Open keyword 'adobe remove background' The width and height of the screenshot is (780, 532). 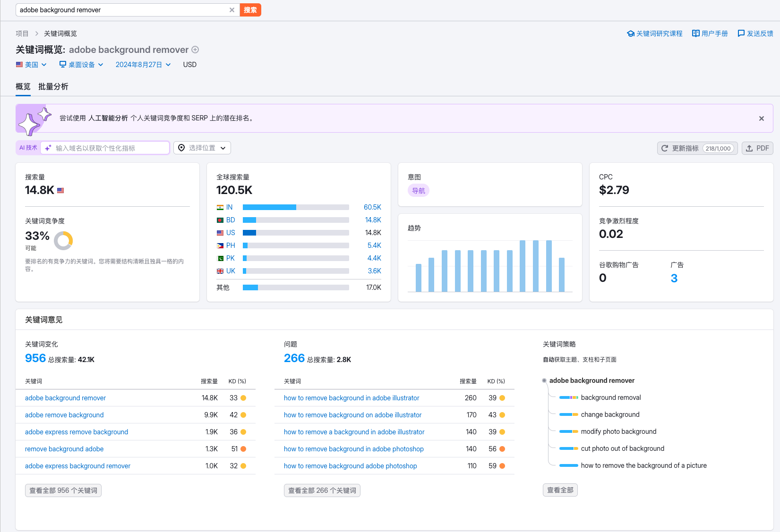pos(64,415)
